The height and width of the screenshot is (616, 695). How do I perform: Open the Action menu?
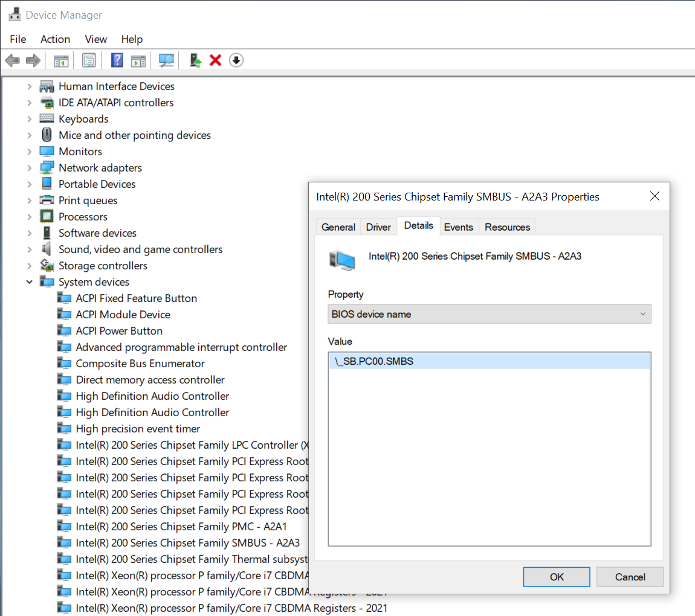click(x=55, y=39)
